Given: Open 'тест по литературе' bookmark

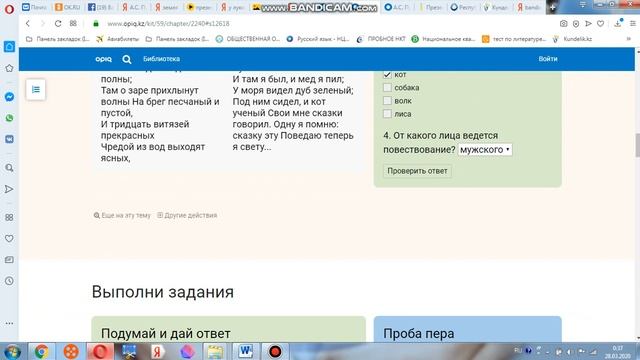Looking at the screenshot, I should click(514, 39).
